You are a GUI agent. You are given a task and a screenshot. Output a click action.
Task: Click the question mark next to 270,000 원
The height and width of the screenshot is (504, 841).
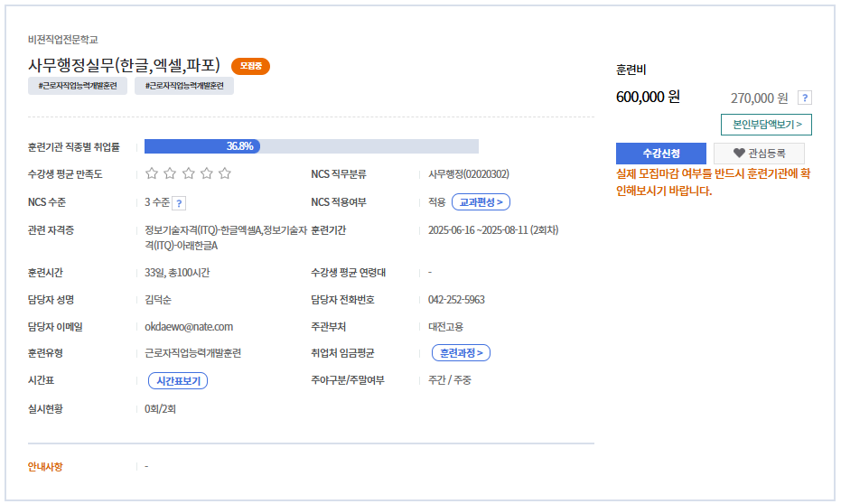(x=805, y=98)
